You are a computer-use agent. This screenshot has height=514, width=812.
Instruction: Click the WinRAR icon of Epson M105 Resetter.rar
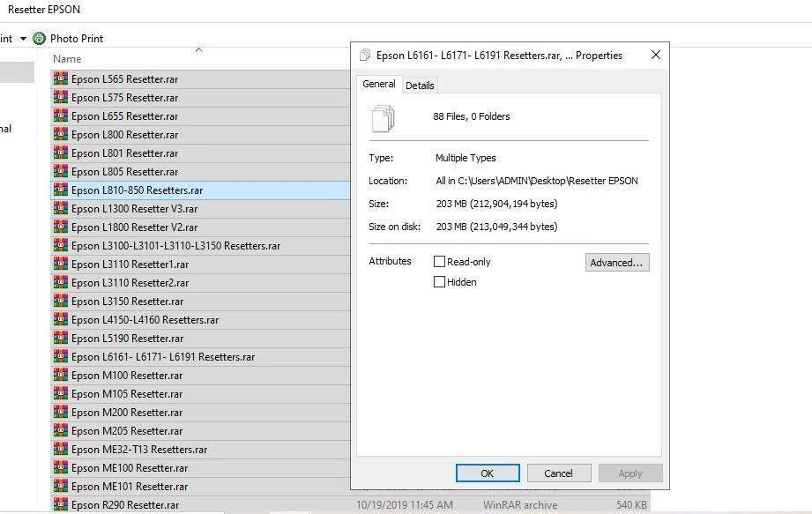(x=61, y=393)
